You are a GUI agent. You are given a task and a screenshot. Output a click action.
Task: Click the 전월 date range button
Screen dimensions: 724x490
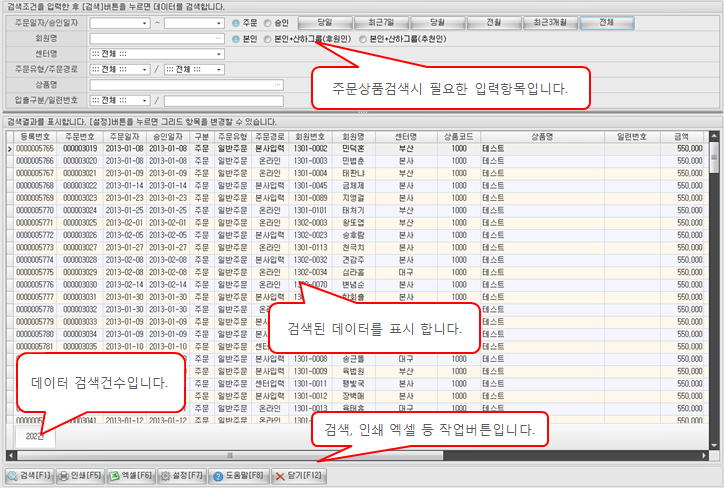point(494,23)
